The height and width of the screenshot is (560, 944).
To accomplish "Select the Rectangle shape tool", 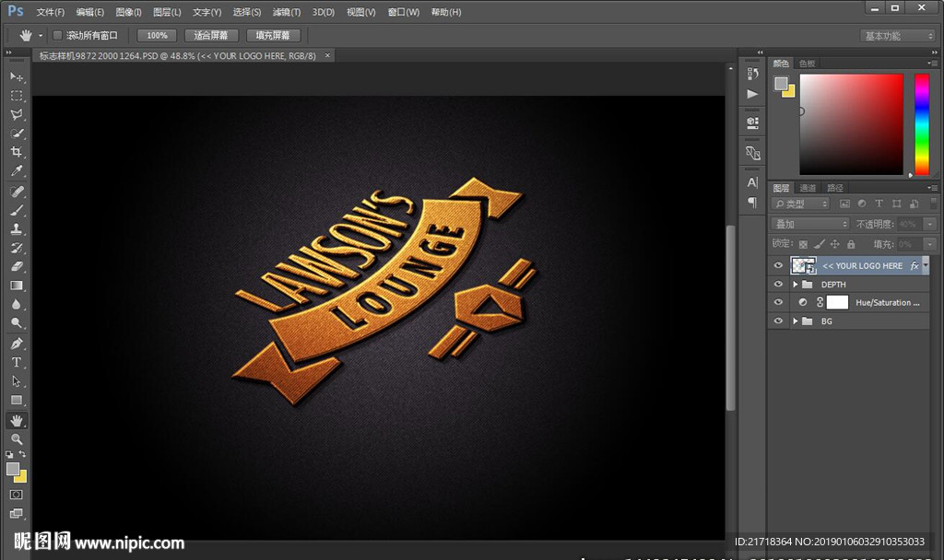I will tap(17, 400).
